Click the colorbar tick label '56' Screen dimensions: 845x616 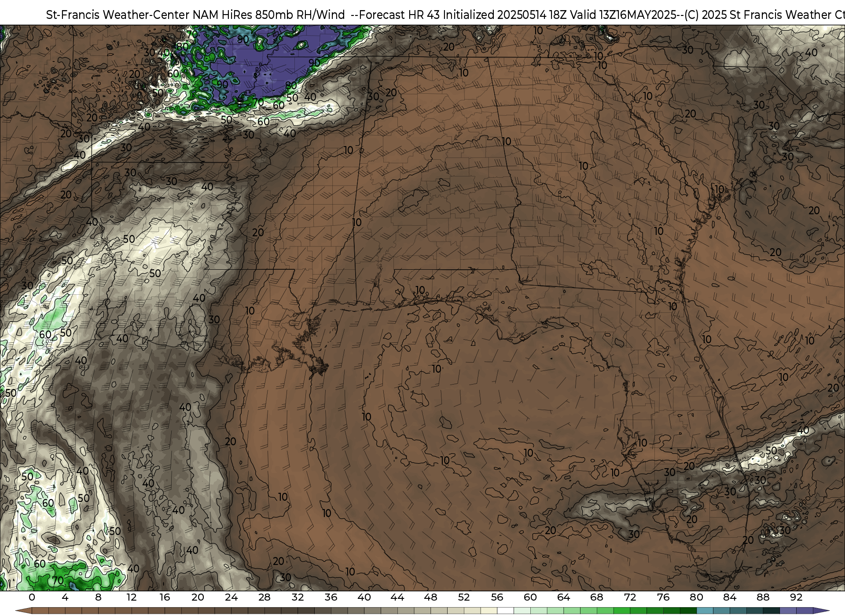click(x=497, y=597)
